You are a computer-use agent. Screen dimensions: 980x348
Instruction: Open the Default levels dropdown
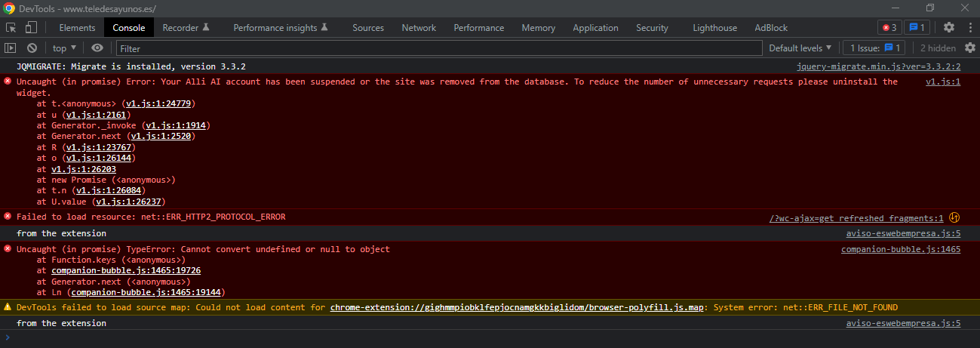[800, 48]
